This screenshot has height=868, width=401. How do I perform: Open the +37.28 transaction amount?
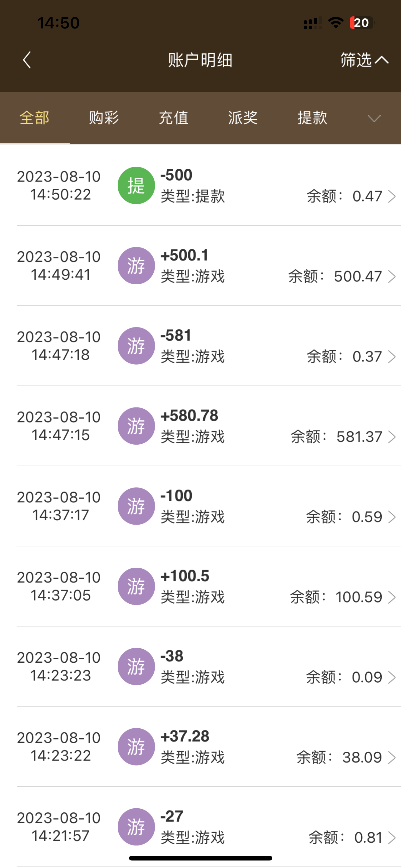point(185,736)
